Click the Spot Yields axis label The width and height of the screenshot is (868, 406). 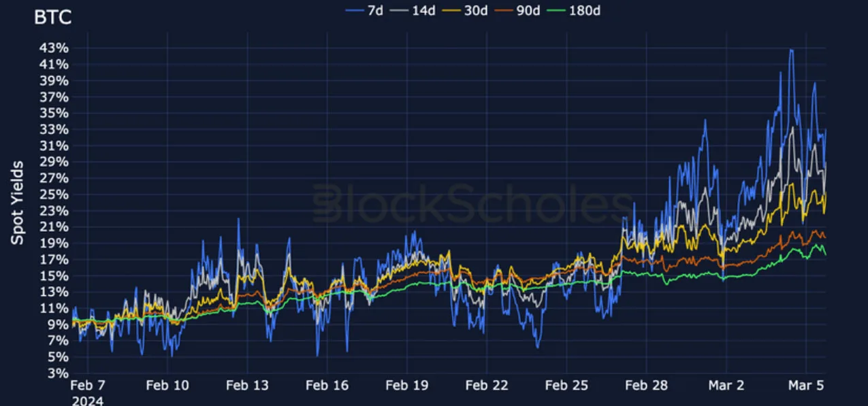click(x=18, y=203)
